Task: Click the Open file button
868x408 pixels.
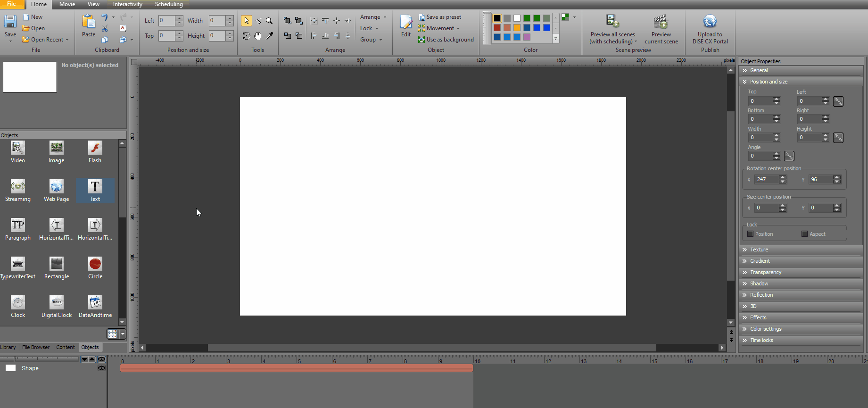Action: 33,28
